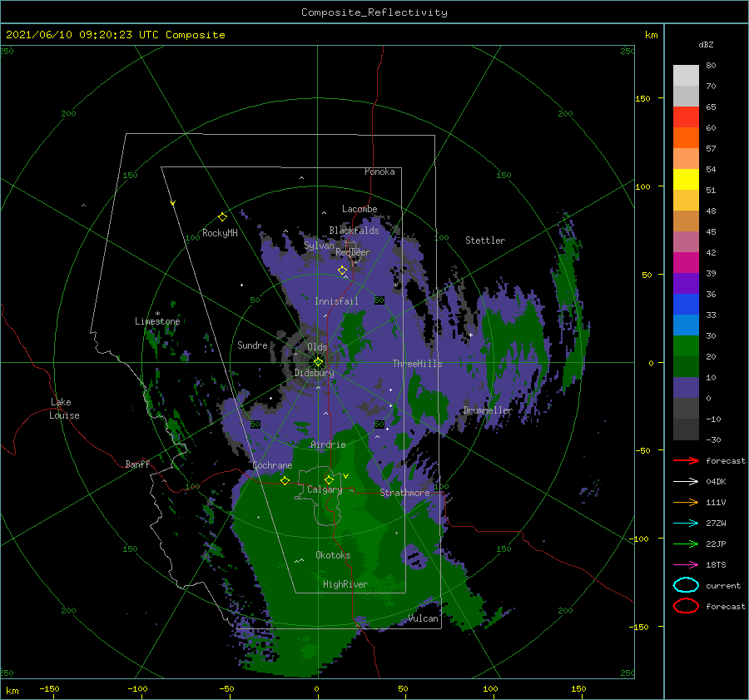Click the Cochrane label
749x700 pixels.
pyautogui.click(x=272, y=465)
